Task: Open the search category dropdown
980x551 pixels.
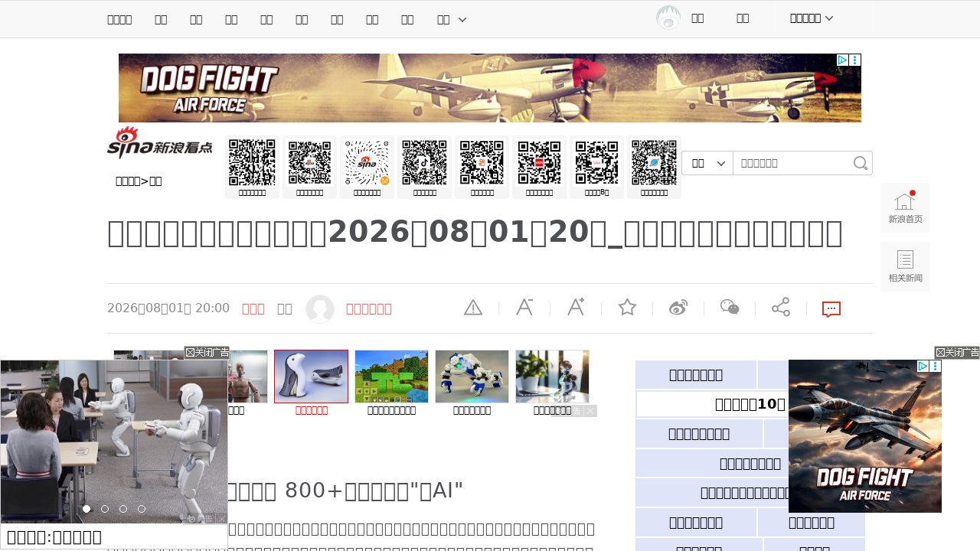Action: point(707,163)
